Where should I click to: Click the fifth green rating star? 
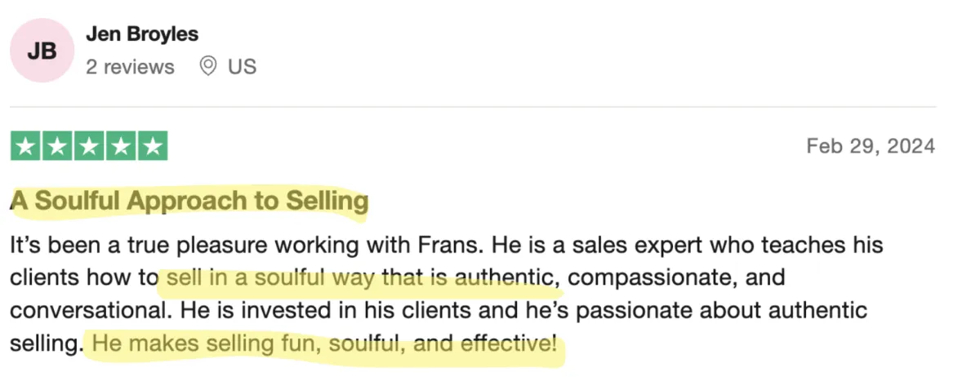152,146
